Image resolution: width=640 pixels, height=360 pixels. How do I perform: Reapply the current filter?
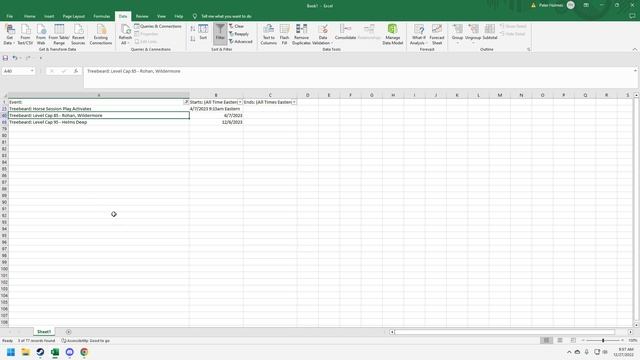click(x=239, y=34)
